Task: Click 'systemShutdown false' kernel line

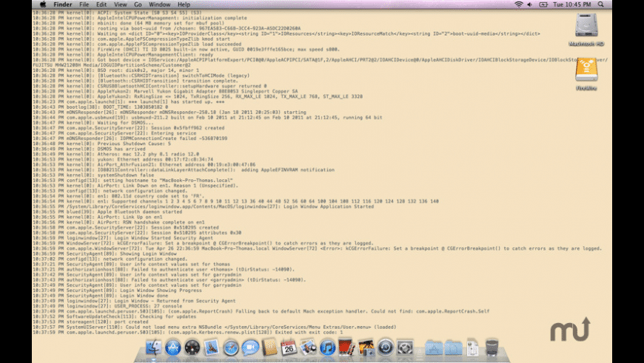Action: (x=93, y=175)
